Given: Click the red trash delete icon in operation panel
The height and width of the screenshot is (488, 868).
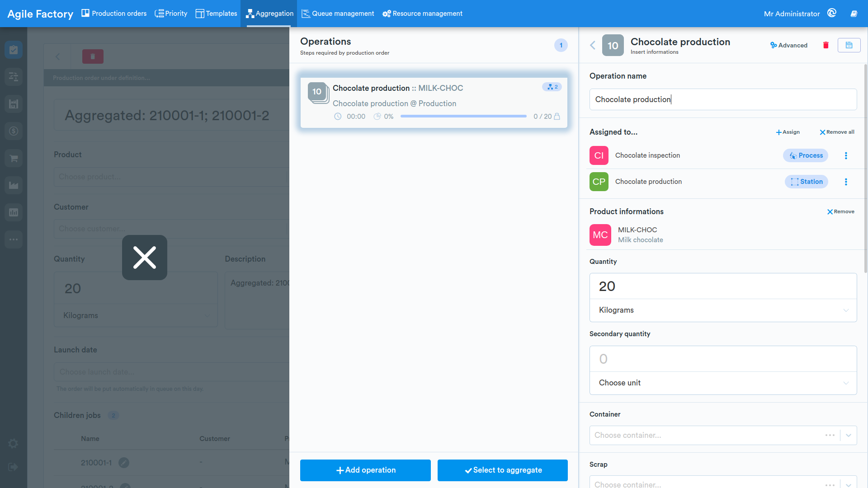Looking at the screenshot, I should 826,45.
